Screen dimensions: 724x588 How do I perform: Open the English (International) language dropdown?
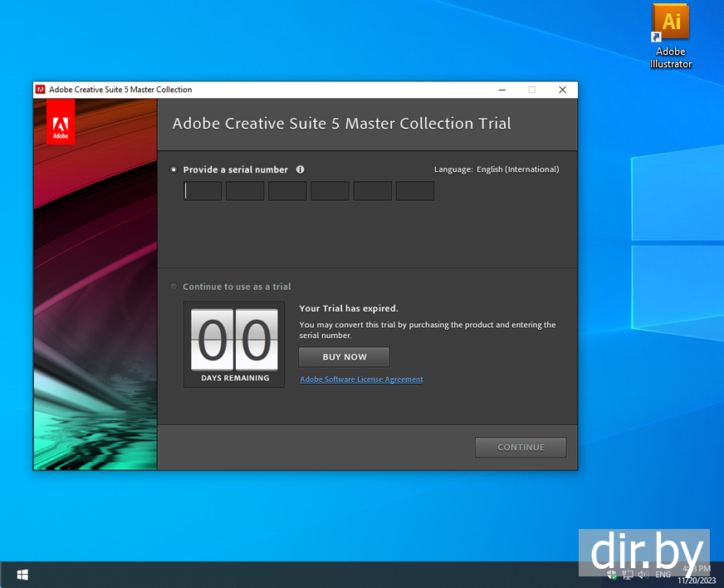pos(517,169)
